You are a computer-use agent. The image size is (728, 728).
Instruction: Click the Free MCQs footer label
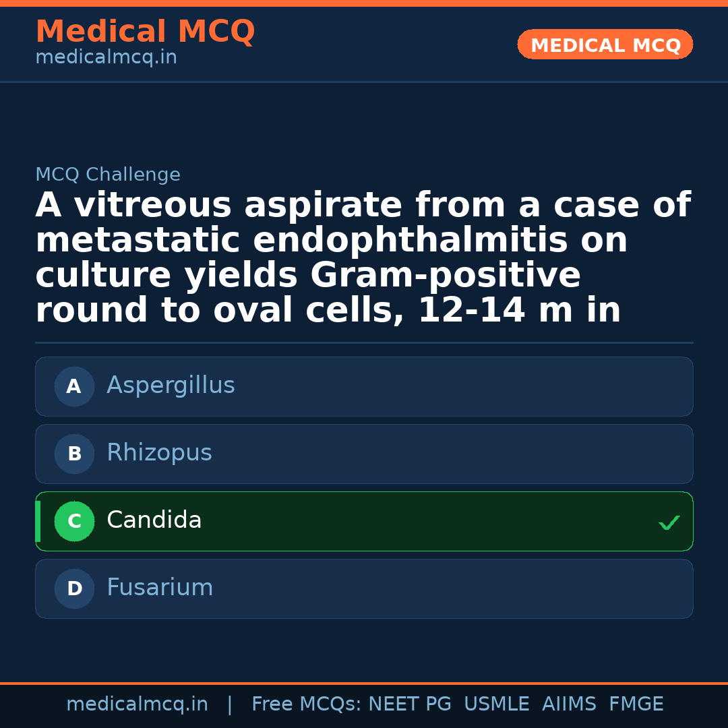pos(306,704)
